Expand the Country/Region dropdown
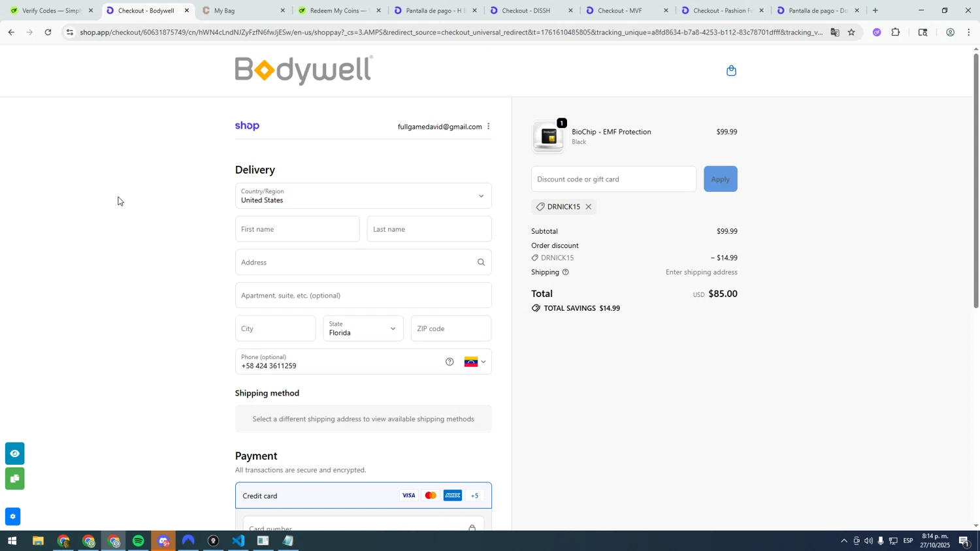The height and width of the screenshot is (551, 980). [x=363, y=196]
